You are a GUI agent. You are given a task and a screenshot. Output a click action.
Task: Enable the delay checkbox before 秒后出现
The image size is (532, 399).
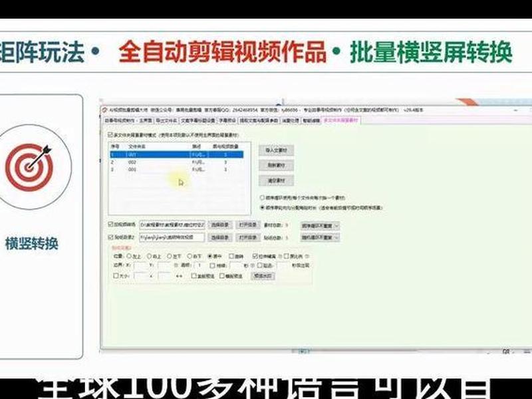(259, 265)
